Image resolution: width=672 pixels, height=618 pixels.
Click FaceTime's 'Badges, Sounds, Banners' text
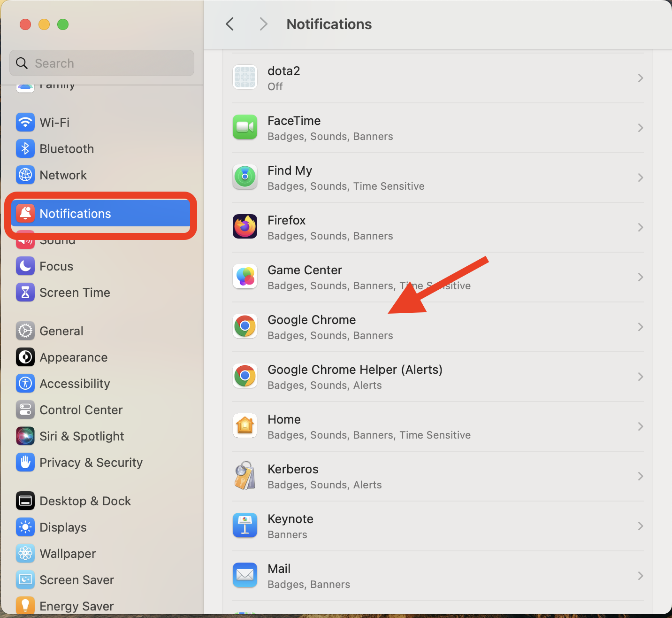330,137
